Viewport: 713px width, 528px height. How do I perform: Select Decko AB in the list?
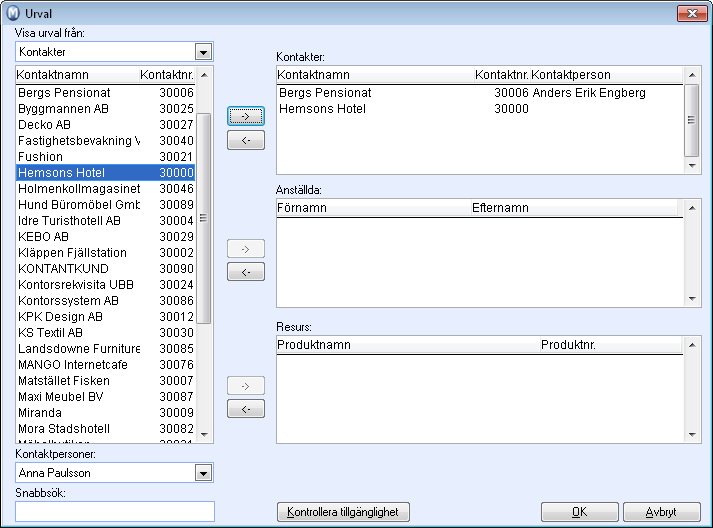tap(105, 125)
